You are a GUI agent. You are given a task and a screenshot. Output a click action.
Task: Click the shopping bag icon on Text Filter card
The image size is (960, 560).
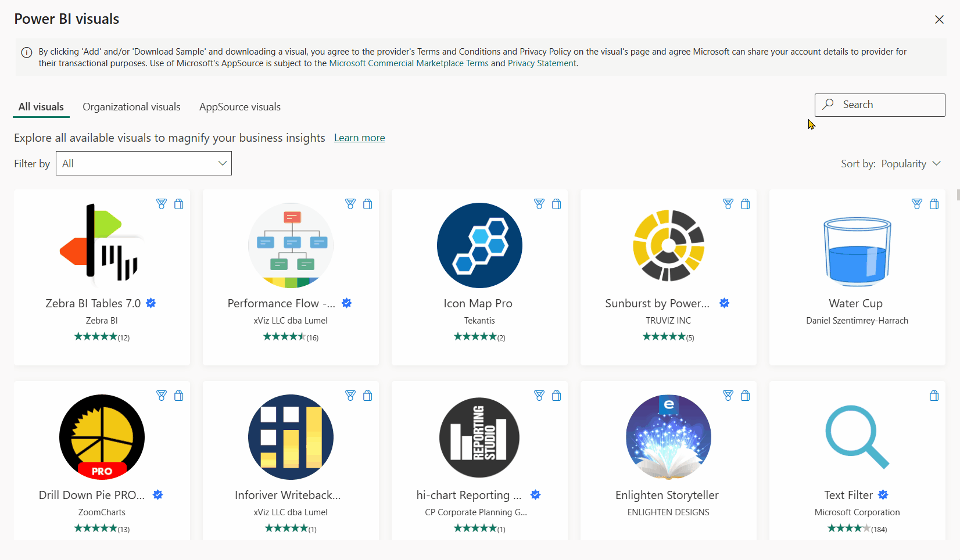pos(934,396)
